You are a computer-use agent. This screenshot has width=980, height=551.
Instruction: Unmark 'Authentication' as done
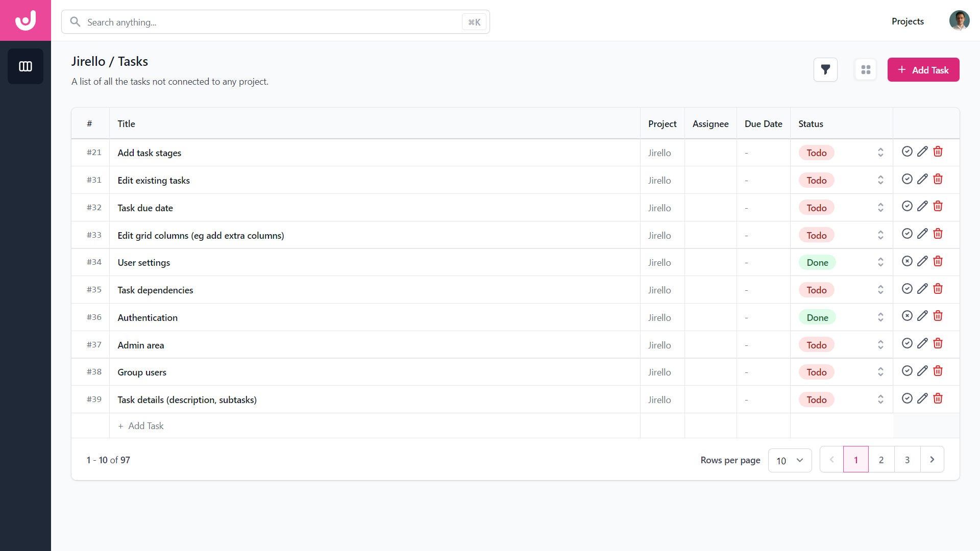point(907,316)
